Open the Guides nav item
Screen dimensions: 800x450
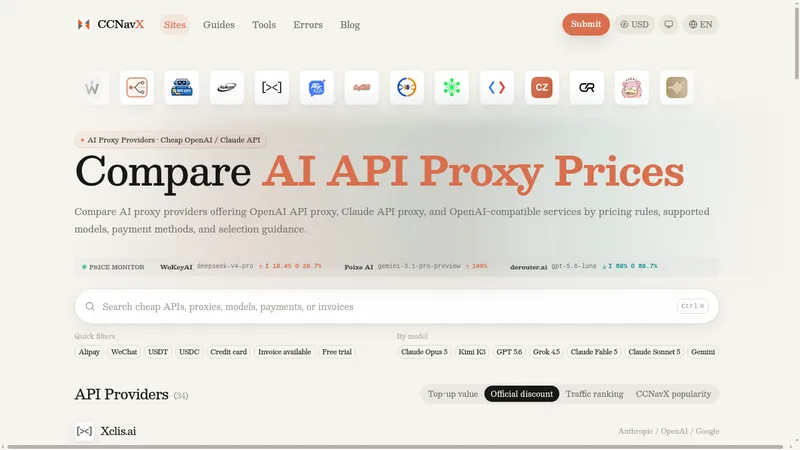(x=219, y=24)
